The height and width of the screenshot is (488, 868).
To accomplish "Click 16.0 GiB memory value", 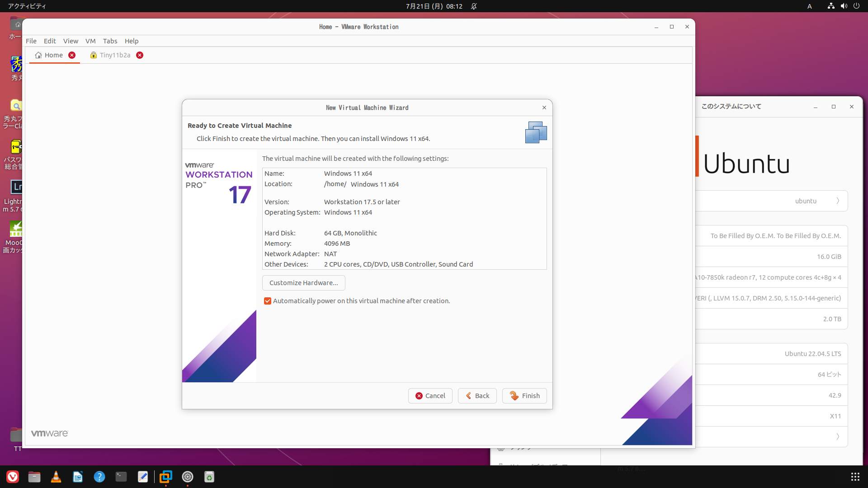I will click(829, 257).
